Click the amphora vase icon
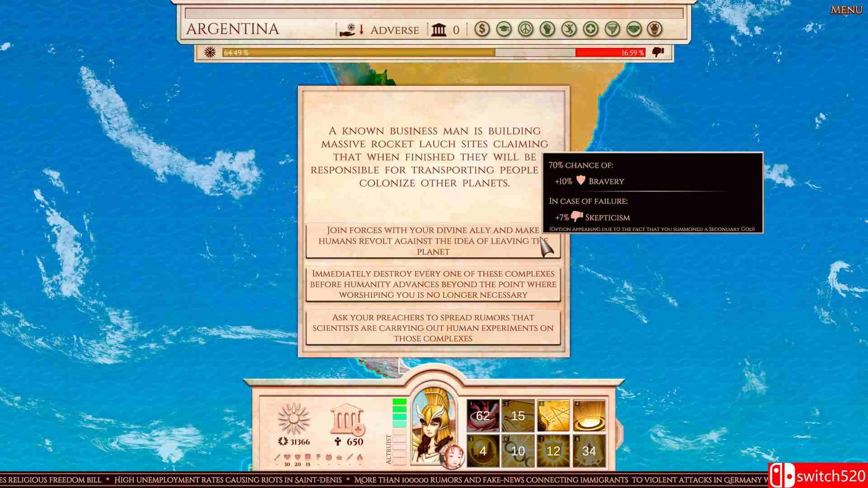 point(654,29)
